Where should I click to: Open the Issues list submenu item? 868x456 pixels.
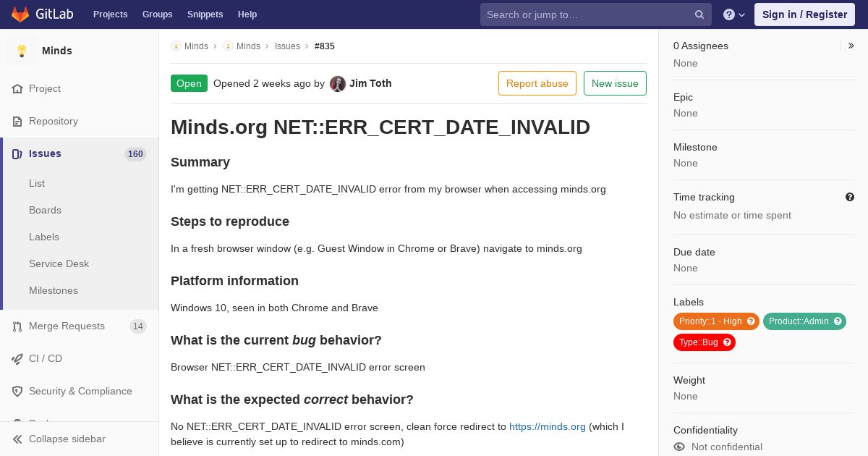point(37,184)
